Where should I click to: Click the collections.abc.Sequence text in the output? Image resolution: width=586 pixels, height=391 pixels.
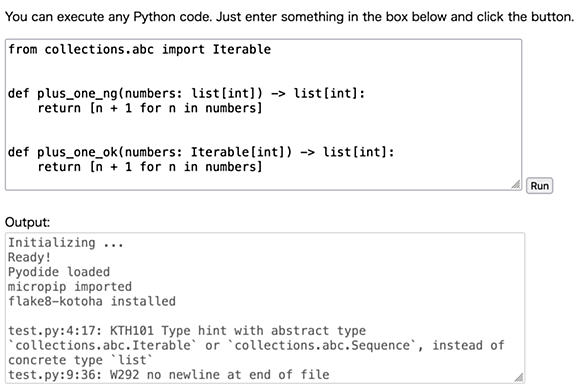pos(324,345)
